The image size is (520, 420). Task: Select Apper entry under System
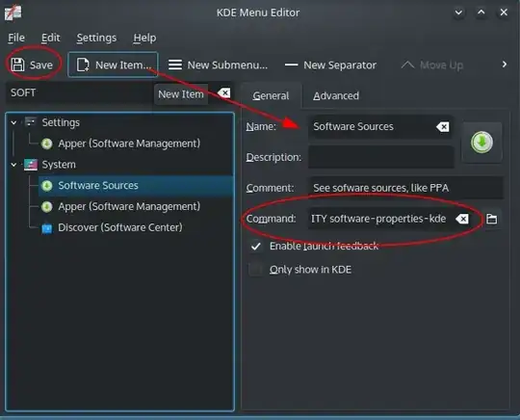point(129,207)
